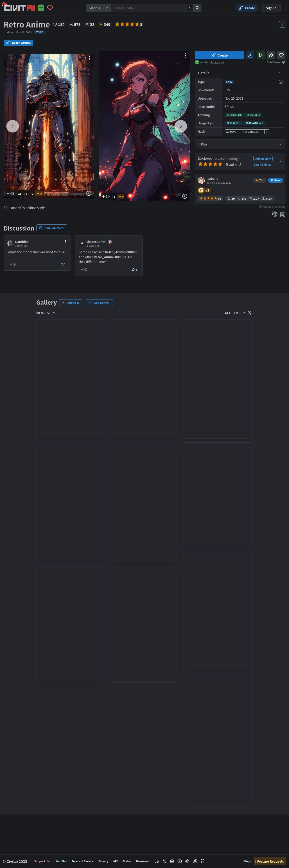
Task: Open API footer link
Action: coord(115,861)
